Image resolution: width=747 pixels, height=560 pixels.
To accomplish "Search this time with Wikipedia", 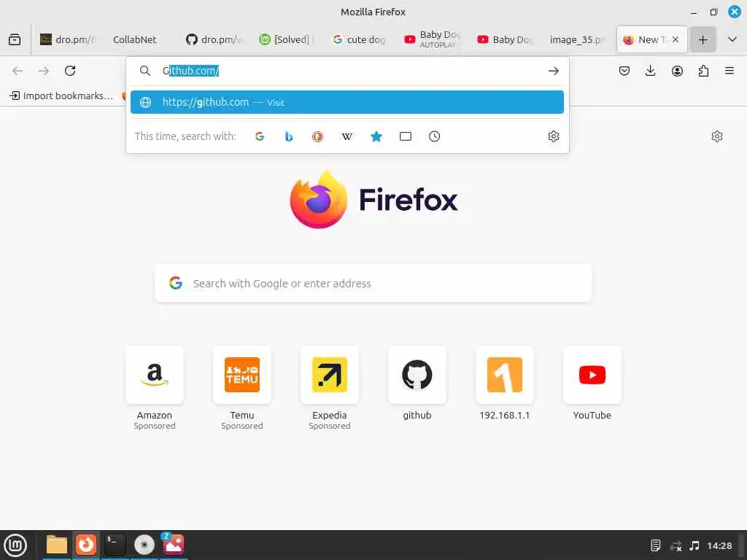I will (x=347, y=136).
